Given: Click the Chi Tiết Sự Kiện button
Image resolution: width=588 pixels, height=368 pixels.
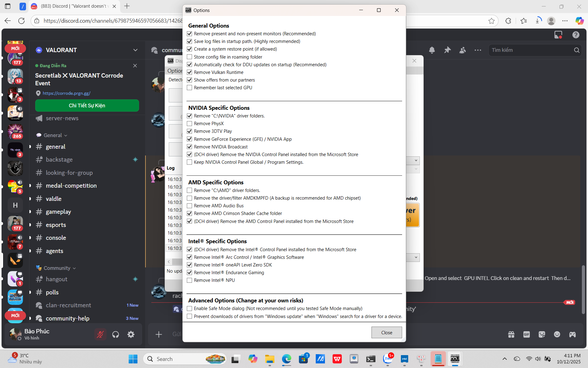Looking at the screenshot, I should click(x=87, y=105).
